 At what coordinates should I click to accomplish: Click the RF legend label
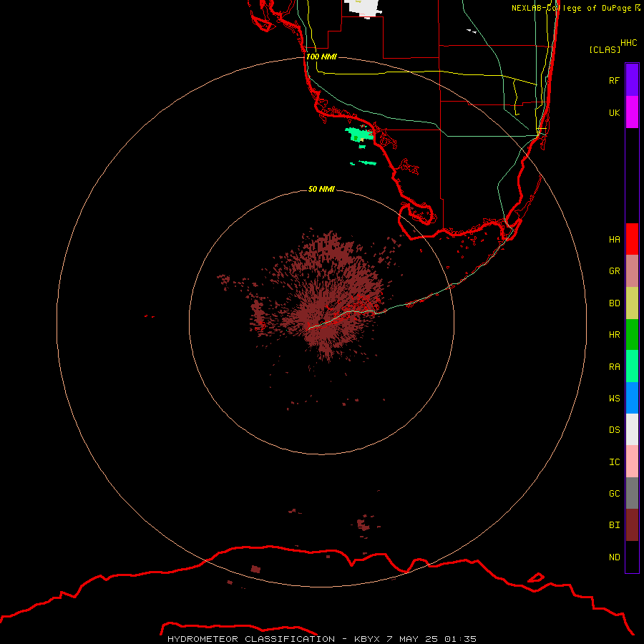pos(614,80)
